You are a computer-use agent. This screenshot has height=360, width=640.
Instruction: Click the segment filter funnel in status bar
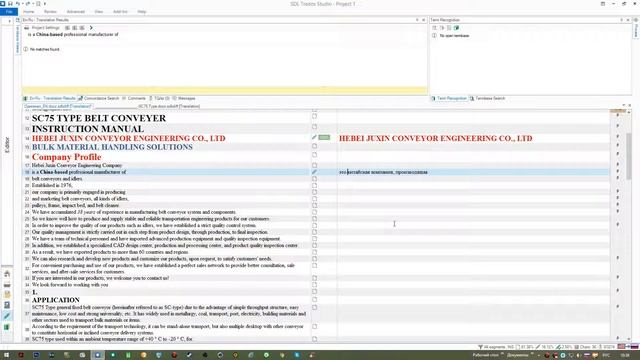(480, 347)
